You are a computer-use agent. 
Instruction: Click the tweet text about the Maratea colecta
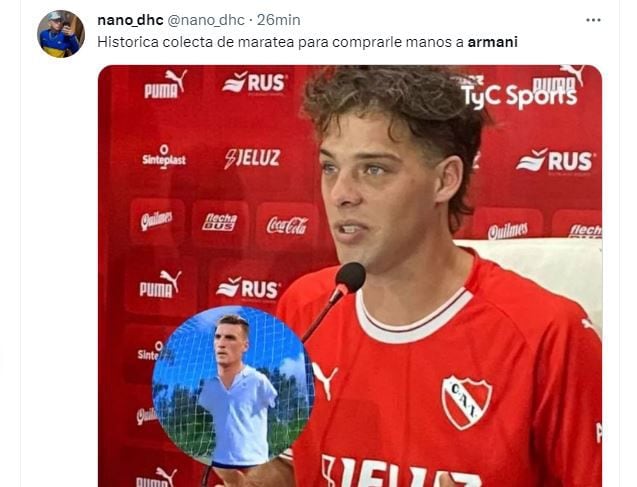coord(308,42)
